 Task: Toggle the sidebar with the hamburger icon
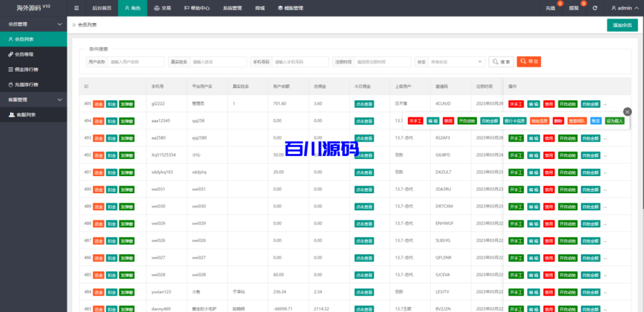[77, 8]
